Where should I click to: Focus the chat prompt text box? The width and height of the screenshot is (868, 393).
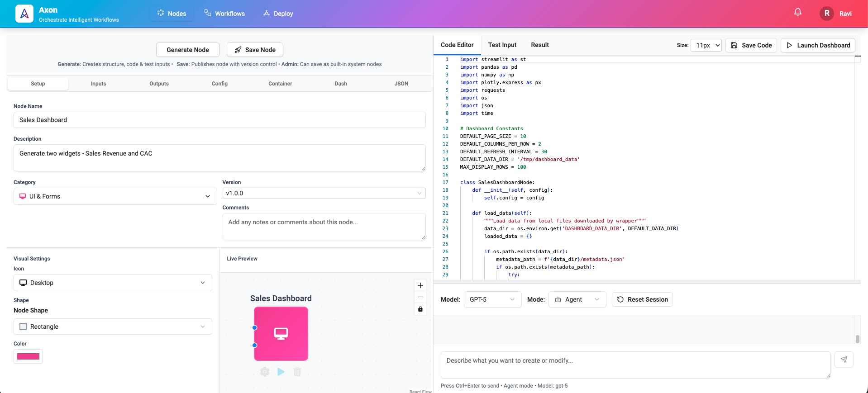coord(635,365)
